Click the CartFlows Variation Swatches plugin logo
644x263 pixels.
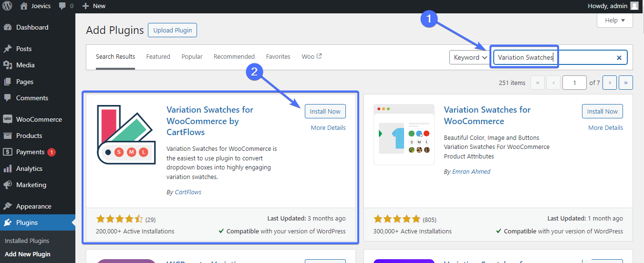click(x=126, y=135)
